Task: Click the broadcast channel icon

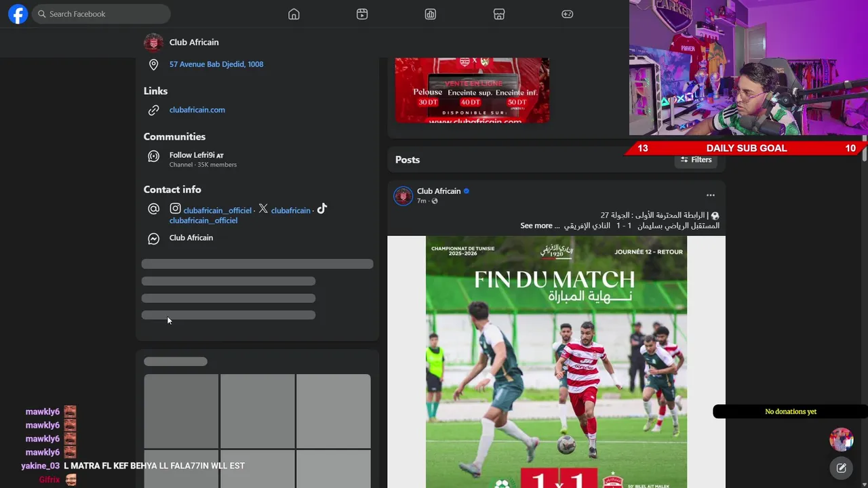Action: 154,156
